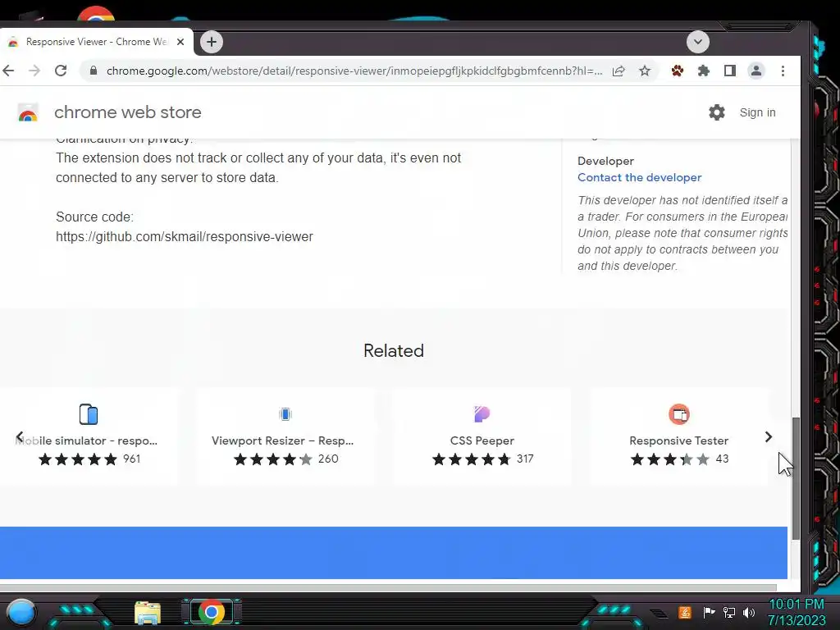Image resolution: width=840 pixels, height=630 pixels.
Task: Click the vertical page scrollbar thumb
Action: 796,478
